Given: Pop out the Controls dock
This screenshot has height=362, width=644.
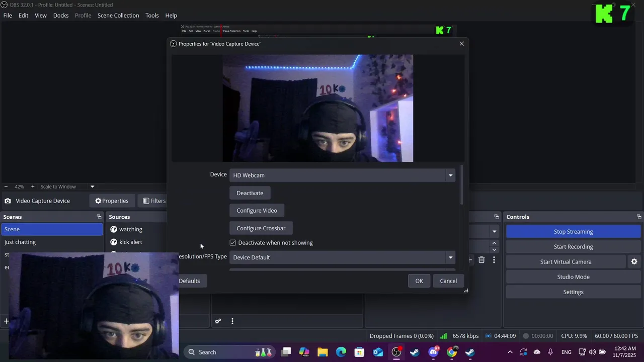Looking at the screenshot, I should pos(639,217).
